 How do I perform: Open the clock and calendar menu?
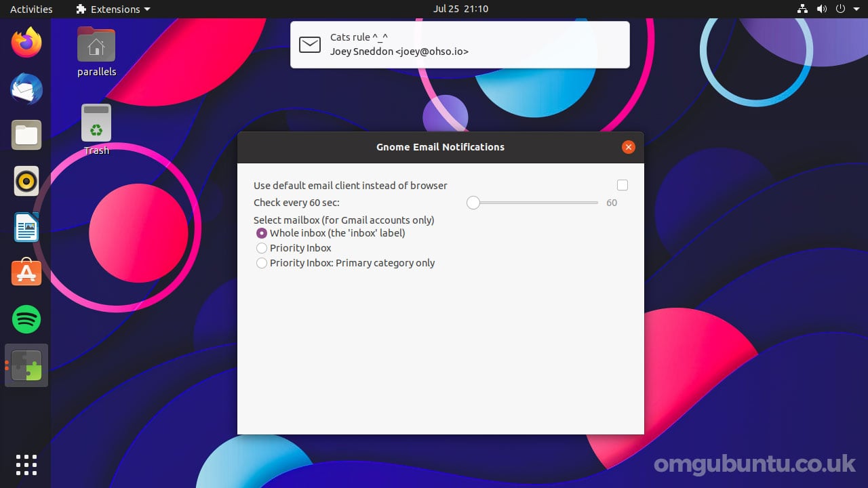tap(460, 9)
